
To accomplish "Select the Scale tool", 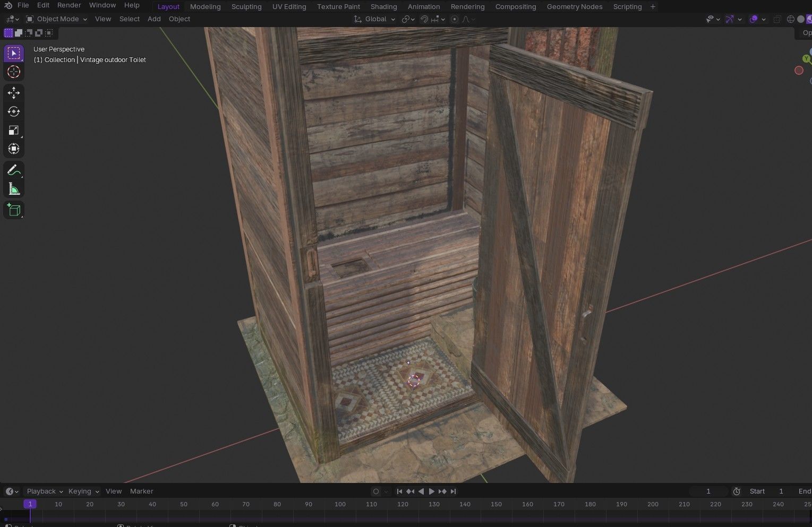I will 14,130.
